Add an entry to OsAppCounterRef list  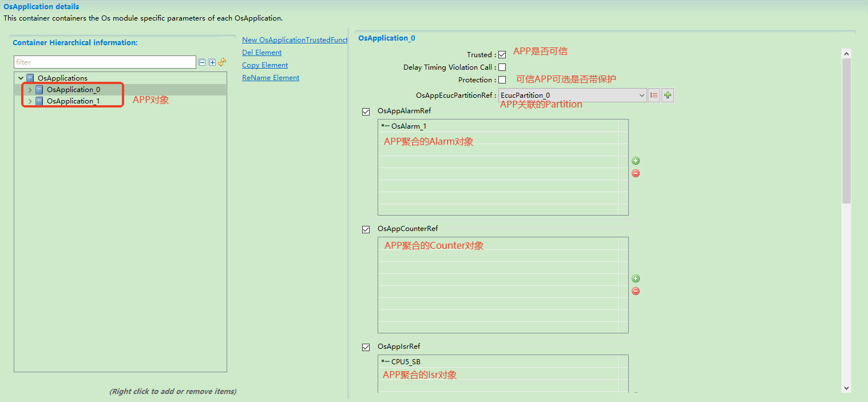[x=635, y=279]
